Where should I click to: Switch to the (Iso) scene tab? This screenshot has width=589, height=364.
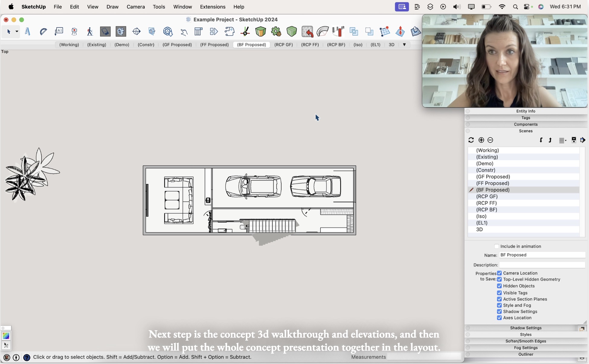click(358, 45)
